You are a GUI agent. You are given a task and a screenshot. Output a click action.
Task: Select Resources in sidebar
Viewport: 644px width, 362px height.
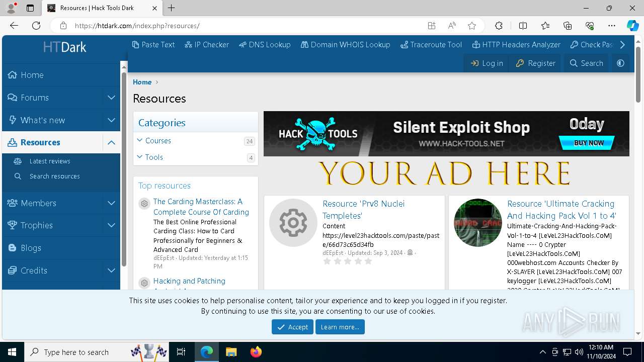[52, 142]
